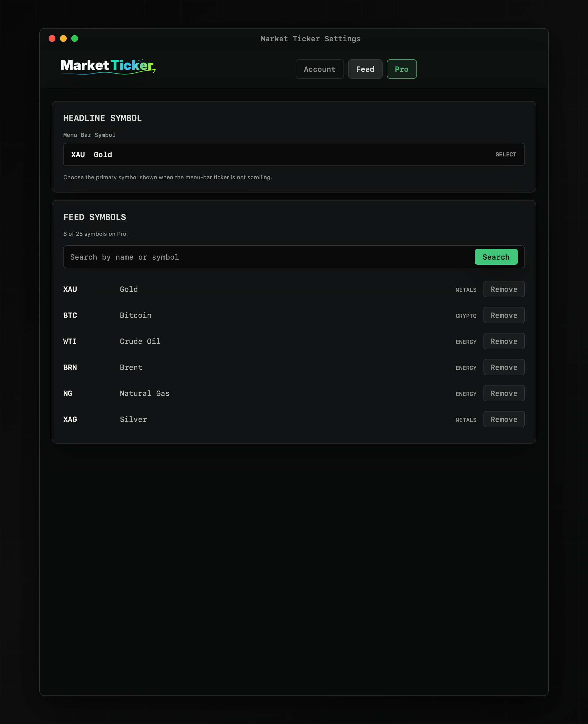Screen dimensions: 588x724
Task: Remove the NG Natural Gas symbol
Action: coord(504,394)
